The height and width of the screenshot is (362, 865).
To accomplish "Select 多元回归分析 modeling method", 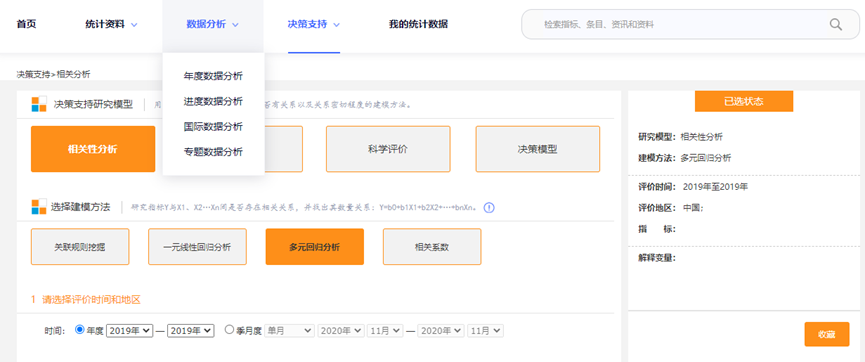I will [x=314, y=247].
